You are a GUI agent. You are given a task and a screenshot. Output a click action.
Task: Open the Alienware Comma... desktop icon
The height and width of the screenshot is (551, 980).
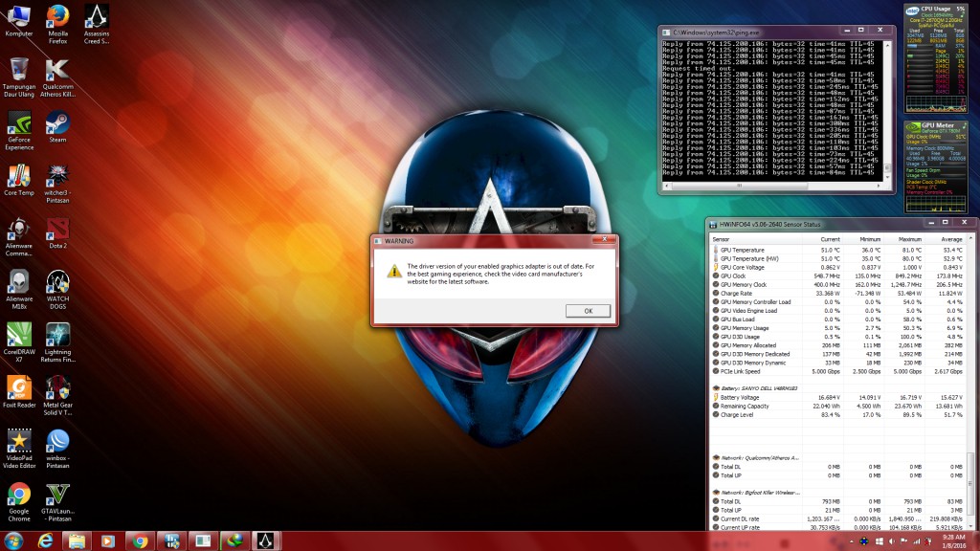pyautogui.click(x=19, y=237)
